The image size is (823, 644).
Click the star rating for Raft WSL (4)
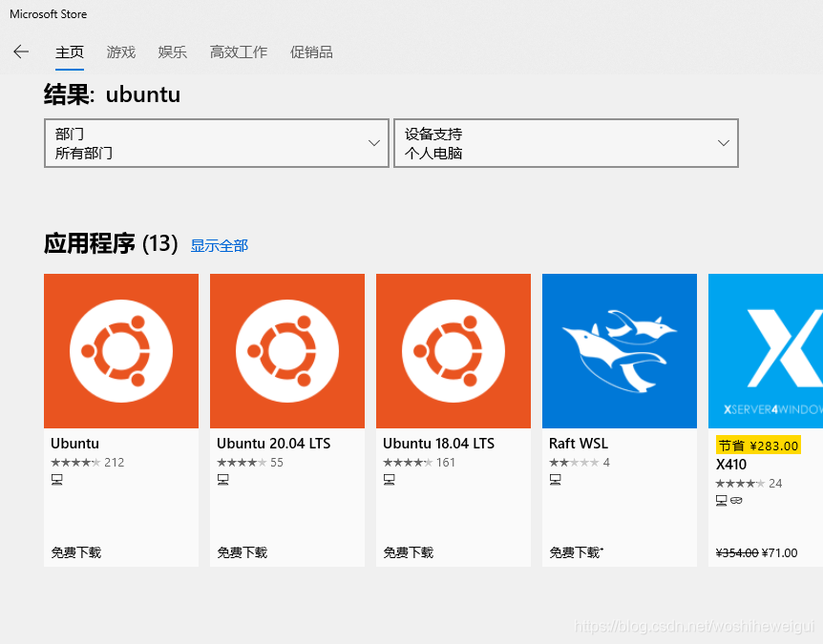(x=574, y=463)
